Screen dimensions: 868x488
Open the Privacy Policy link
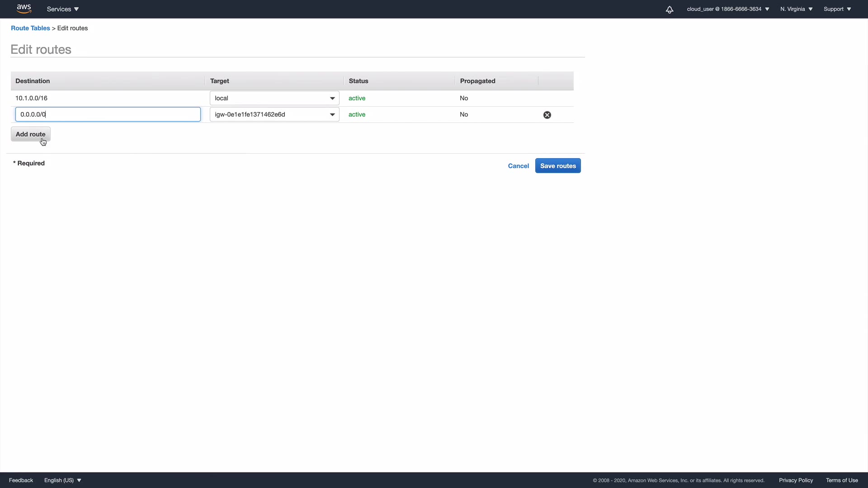[796, 480]
